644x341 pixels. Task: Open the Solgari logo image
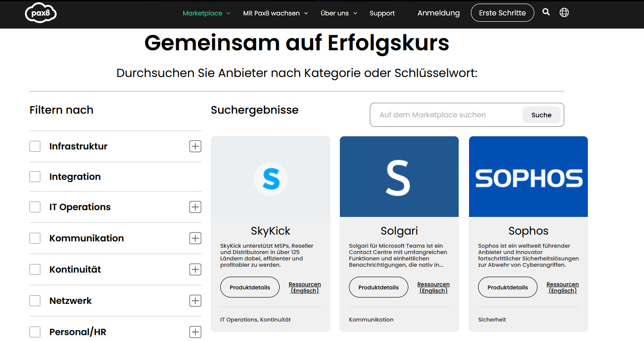399,177
